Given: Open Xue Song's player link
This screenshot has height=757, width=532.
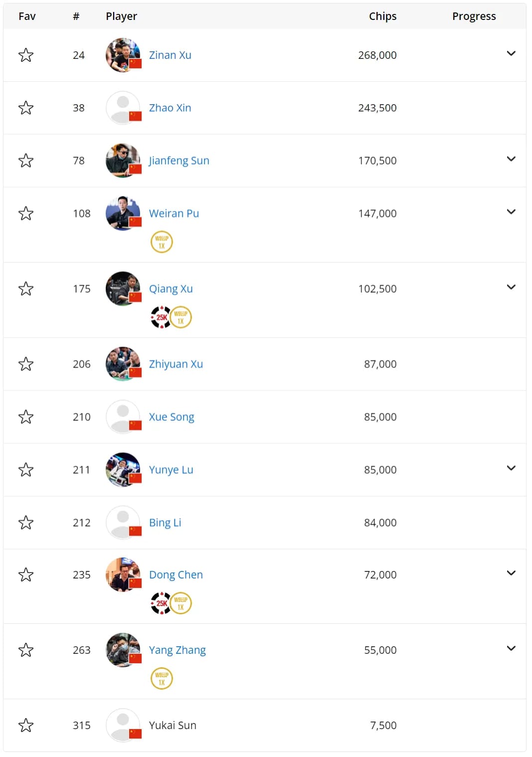Looking at the screenshot, I should point(172,417).
